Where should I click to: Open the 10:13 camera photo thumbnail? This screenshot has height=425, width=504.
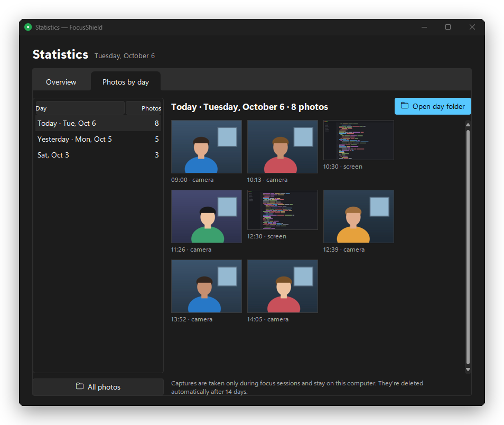283,147
